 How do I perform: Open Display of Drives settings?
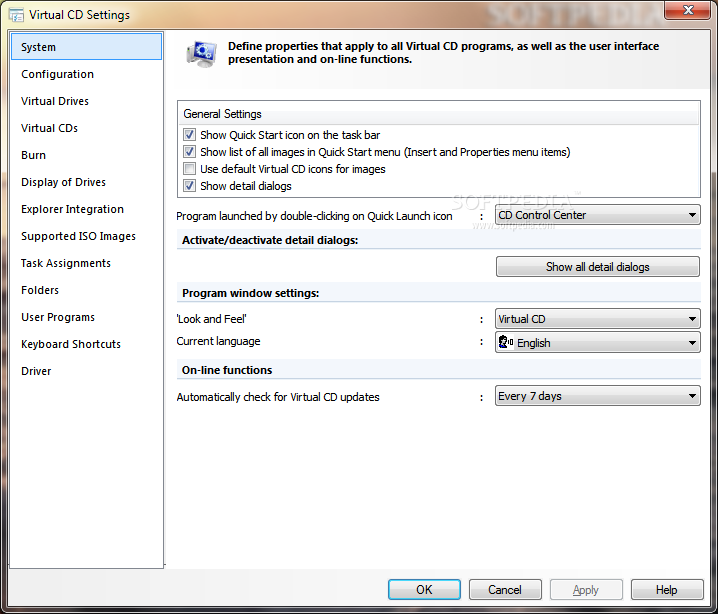(87, 182)
